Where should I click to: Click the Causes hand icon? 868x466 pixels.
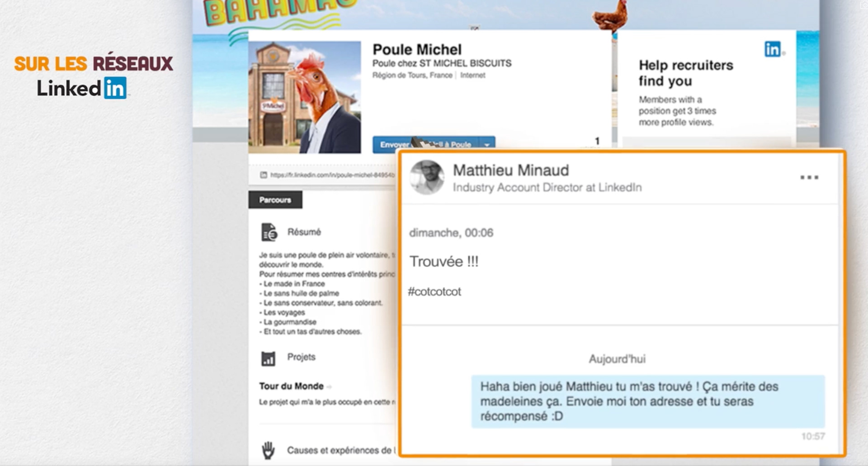268,450
